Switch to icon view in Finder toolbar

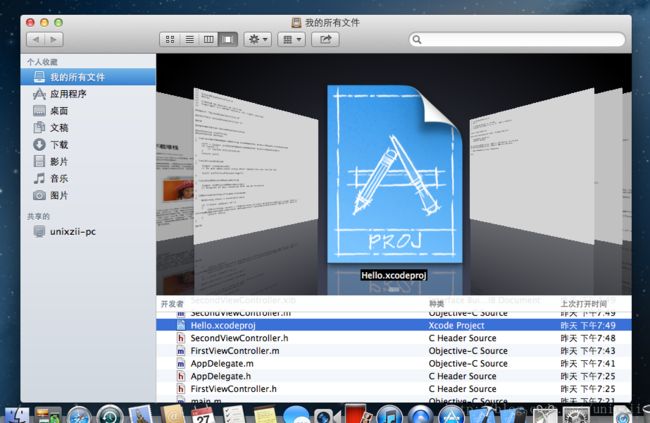click(170, 39)
